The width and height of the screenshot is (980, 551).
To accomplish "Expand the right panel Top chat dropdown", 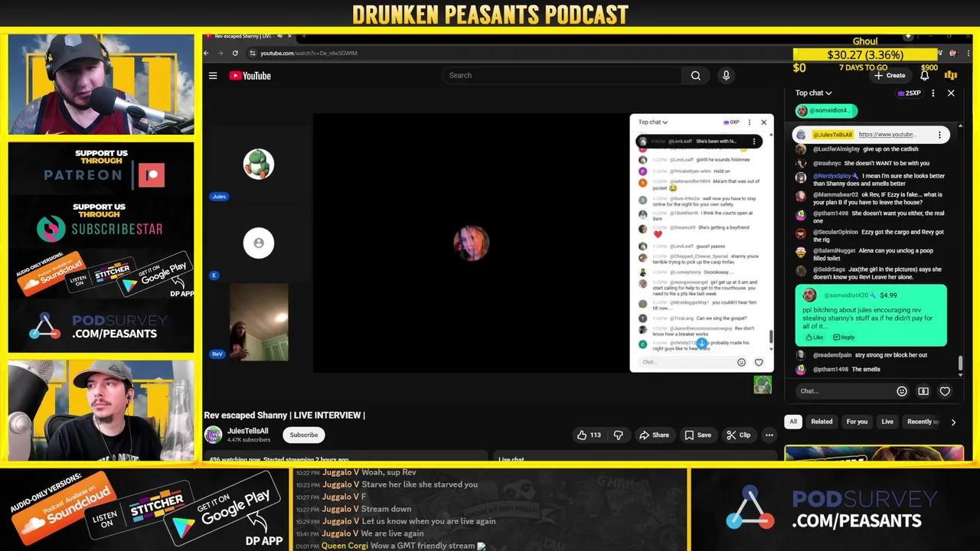I will [813, 93].
